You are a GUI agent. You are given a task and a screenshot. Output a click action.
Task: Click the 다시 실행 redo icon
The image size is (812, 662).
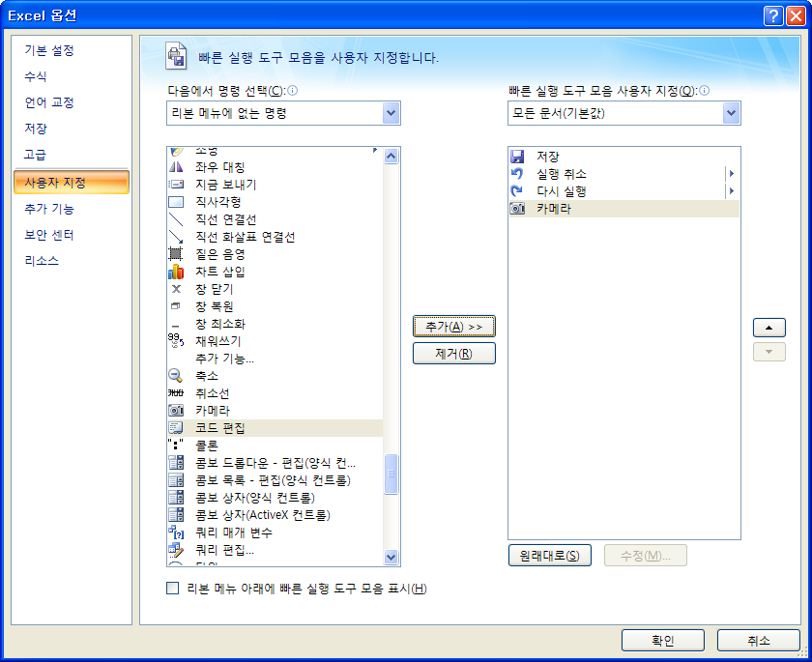517,191
